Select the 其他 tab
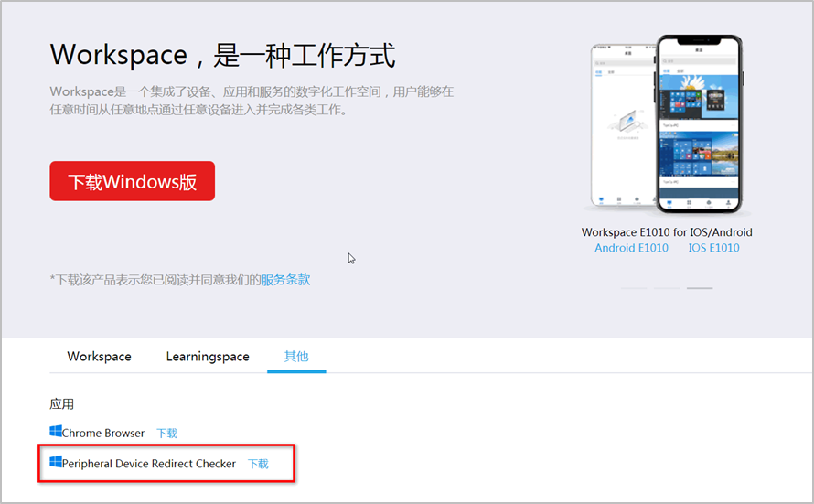Screen dimensions: 814x504 tap(296, 357)
